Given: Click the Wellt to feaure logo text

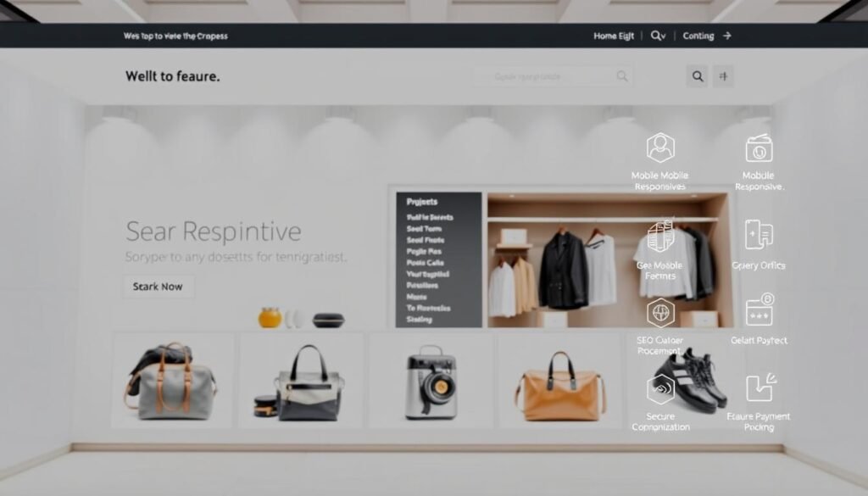Looking at the screenshot, I should 173,76.
